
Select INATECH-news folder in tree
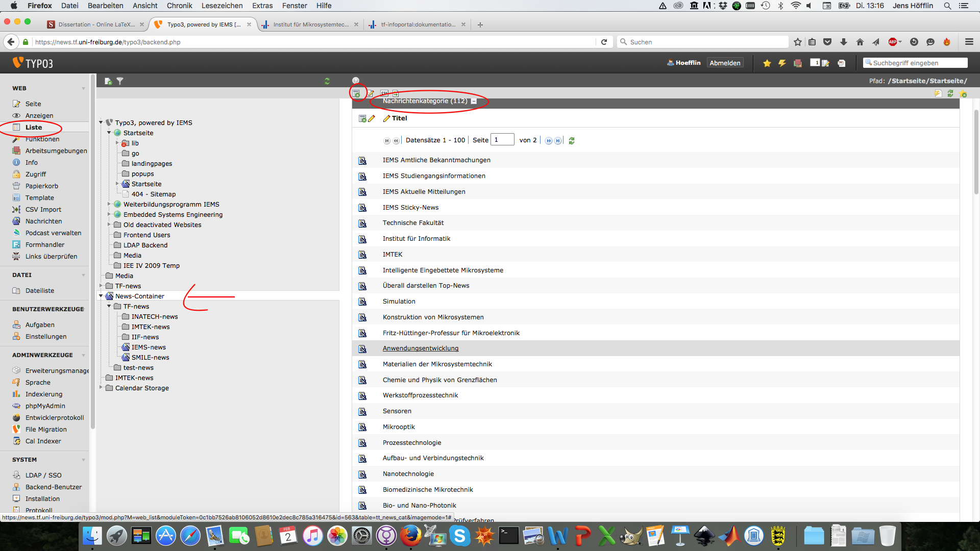click(x=155, y=317)
